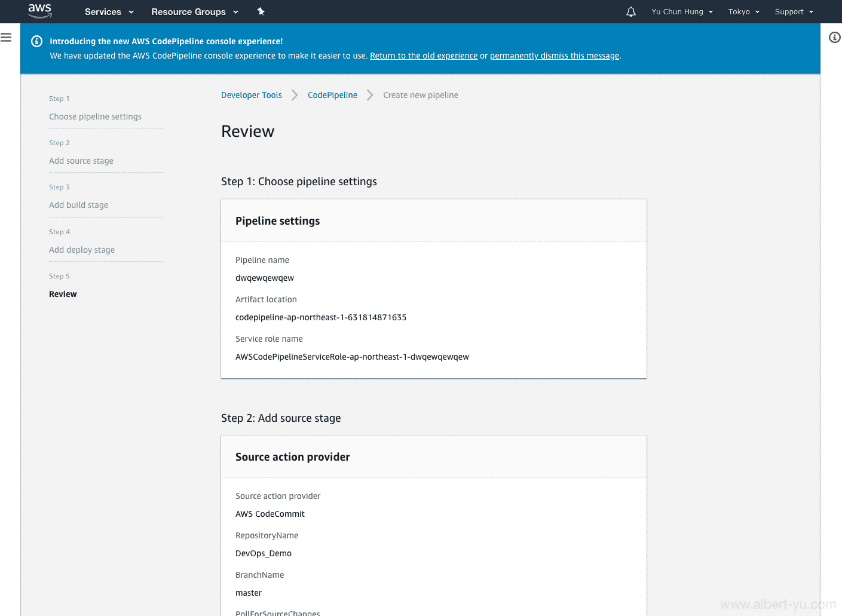The width and height of the screenshot is (842, 616).
Task: Click Return to the old experience link
Action: 424,56
